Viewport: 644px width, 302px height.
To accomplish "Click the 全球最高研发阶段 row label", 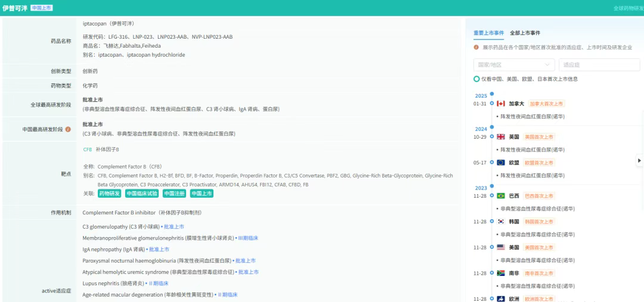I will pos(51,105).
